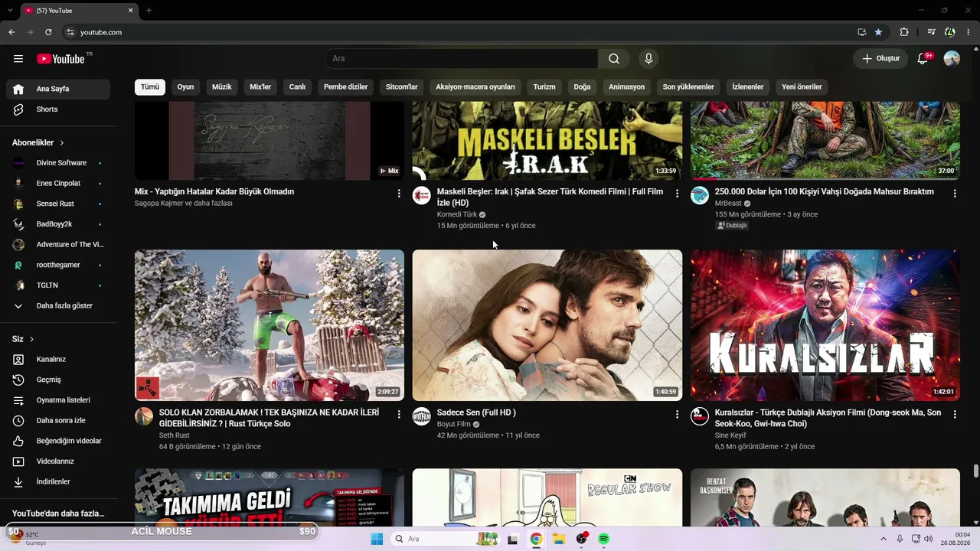Go to Ana Sayfa in sidebar
Screen dimensions: 980x551
(x=58, y=89)
